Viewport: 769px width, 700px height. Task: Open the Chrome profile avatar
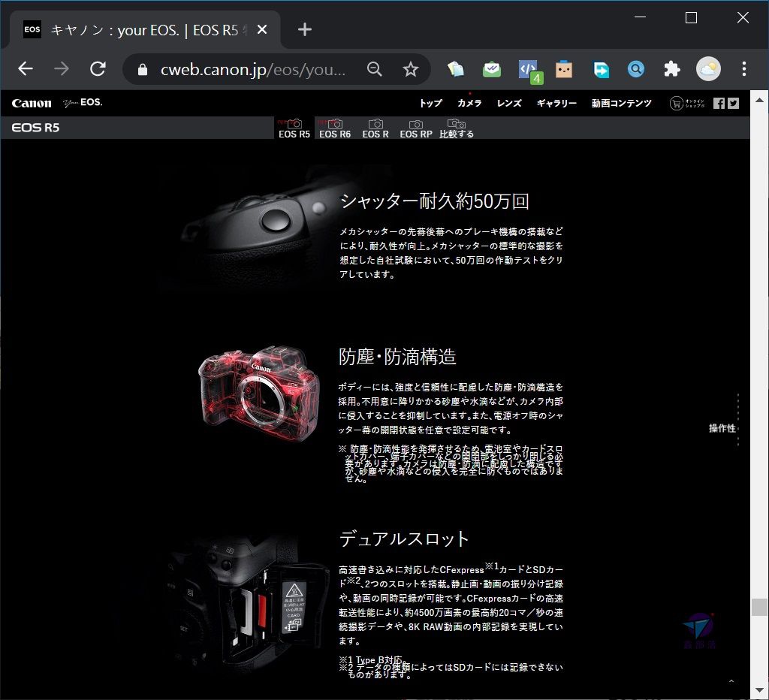coord(708,69)
